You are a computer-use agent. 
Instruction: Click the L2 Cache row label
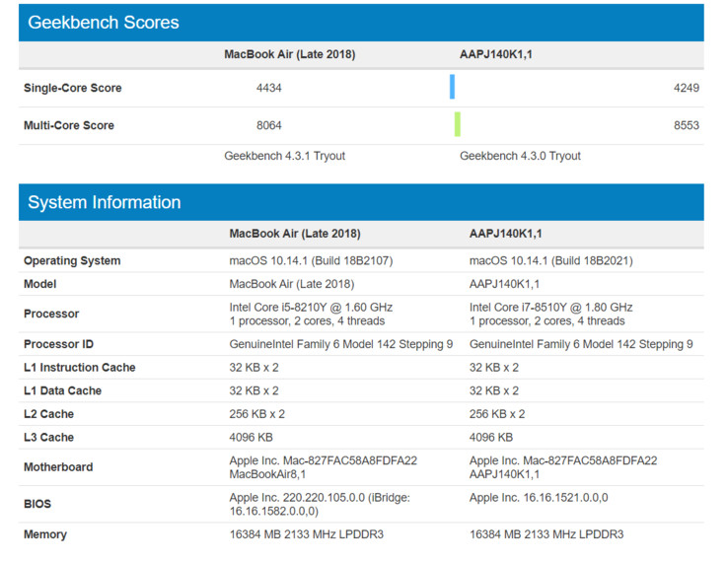[48, 414]
